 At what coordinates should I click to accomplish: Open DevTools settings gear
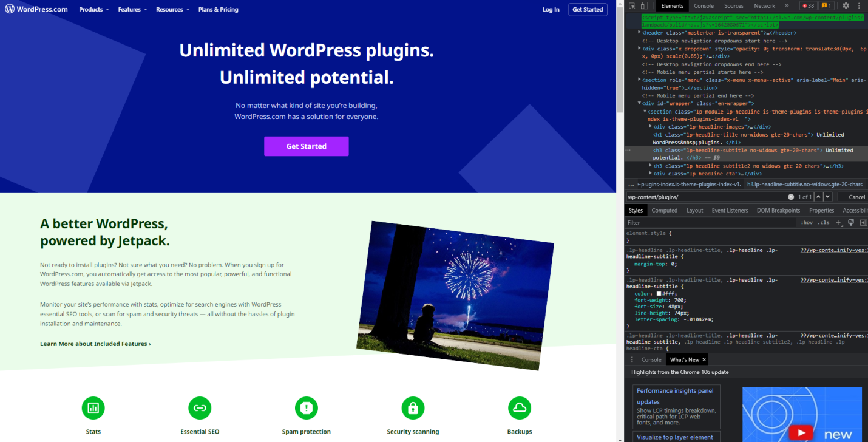pos(846,5)
